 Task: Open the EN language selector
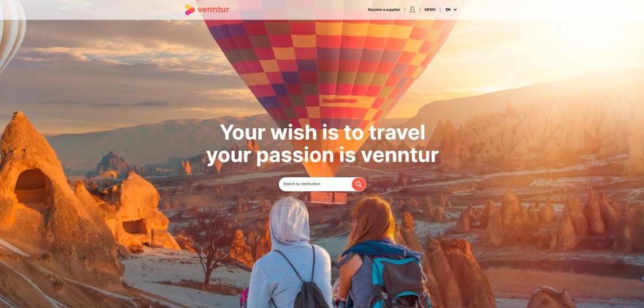(451, 9)
